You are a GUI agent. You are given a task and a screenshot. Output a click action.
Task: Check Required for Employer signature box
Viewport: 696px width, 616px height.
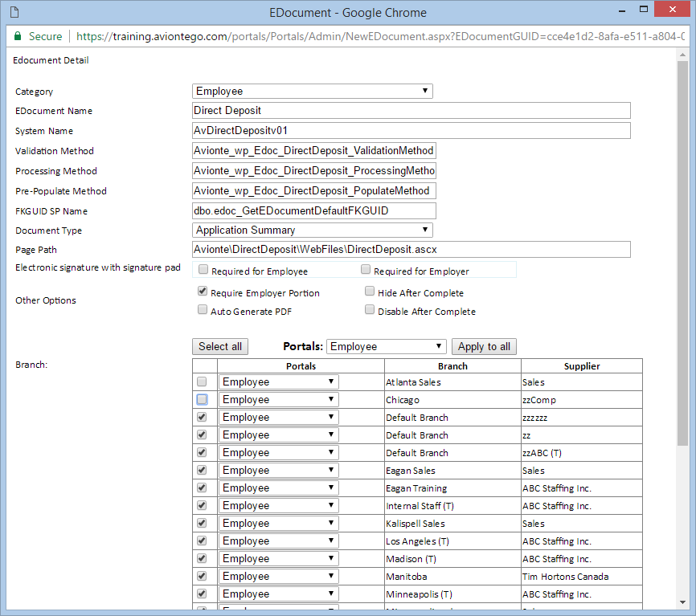click(x=366, y=269)
